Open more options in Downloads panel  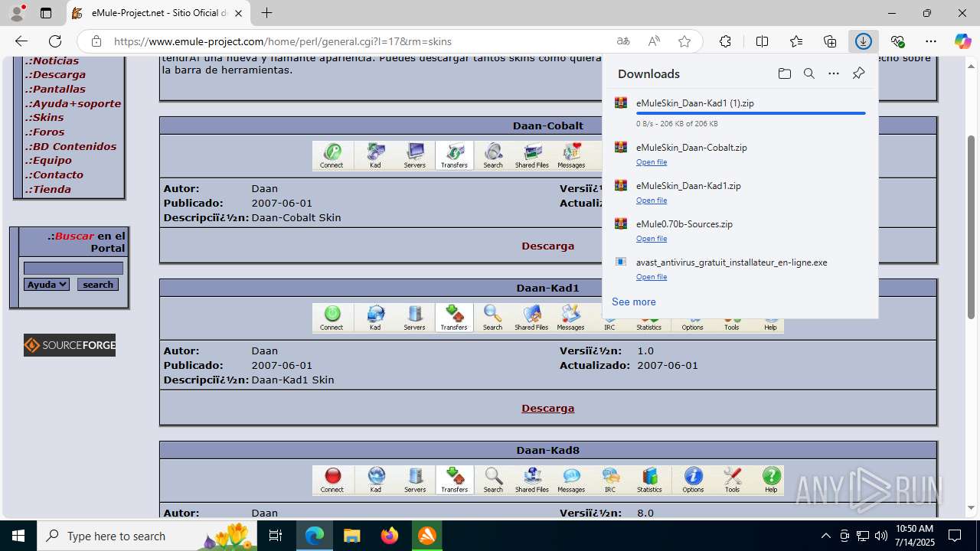(834, 73)
